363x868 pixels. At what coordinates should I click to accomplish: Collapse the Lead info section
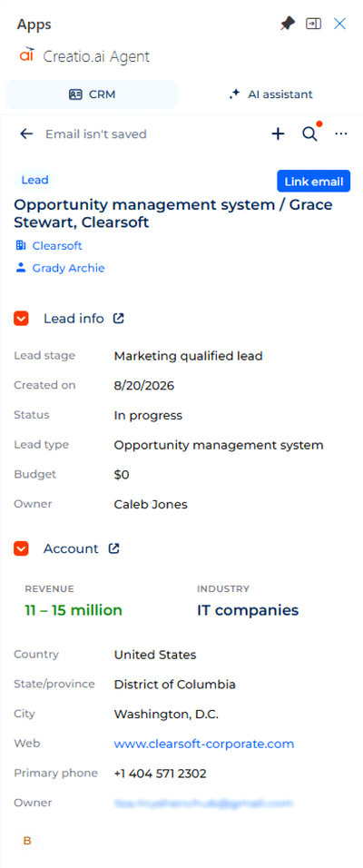coord(21,319)
